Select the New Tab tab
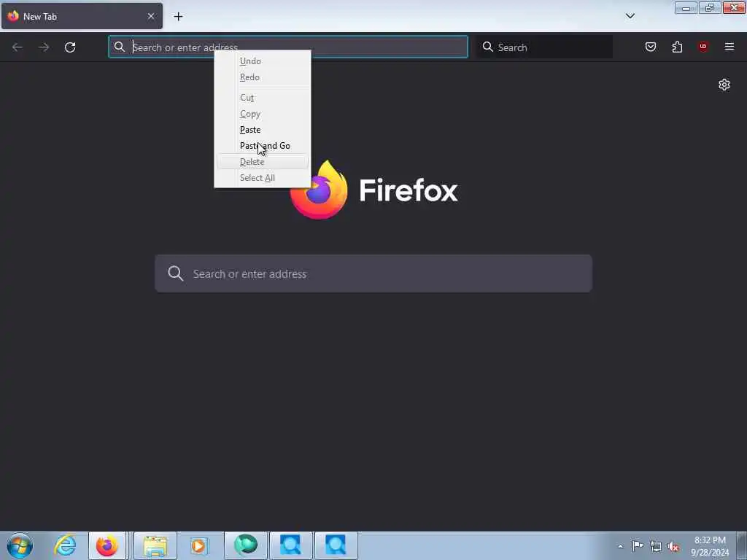The image size is (747, 560). point(82,16)
